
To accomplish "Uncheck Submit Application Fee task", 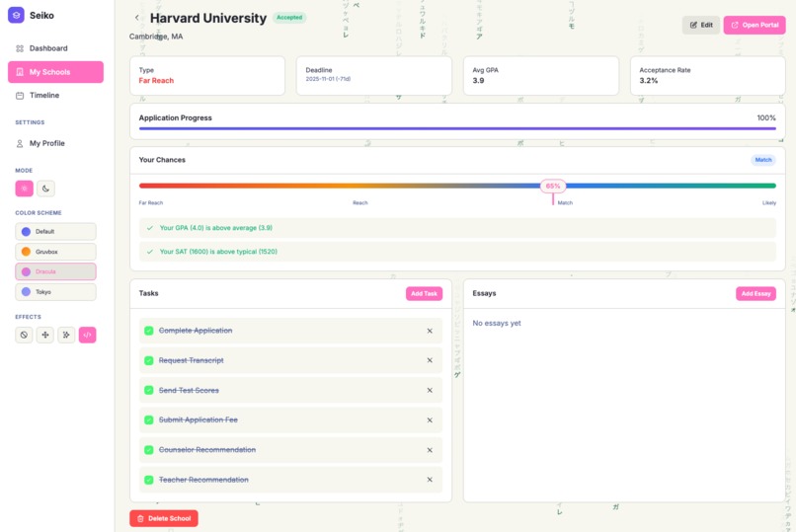I will [x=149, y=419].
